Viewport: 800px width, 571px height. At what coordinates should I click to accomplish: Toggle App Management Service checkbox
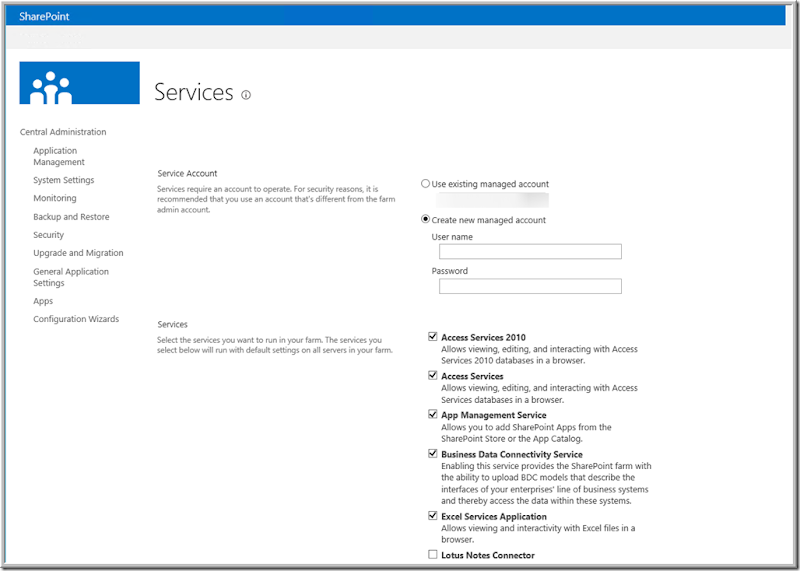[x=433, y=414]
